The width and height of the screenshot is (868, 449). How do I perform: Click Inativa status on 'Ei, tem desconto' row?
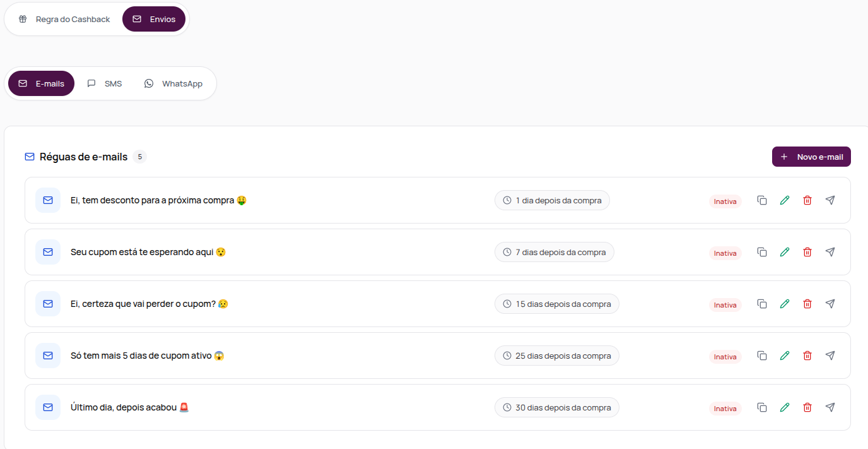(x=725, y=201)
